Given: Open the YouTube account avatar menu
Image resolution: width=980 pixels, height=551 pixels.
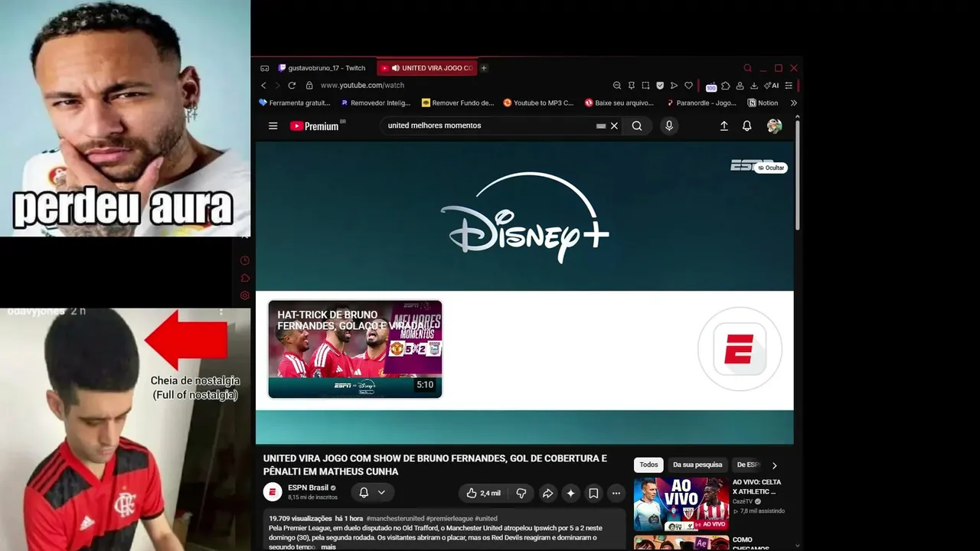Looking at the screenshot, I should coord(775,126).
